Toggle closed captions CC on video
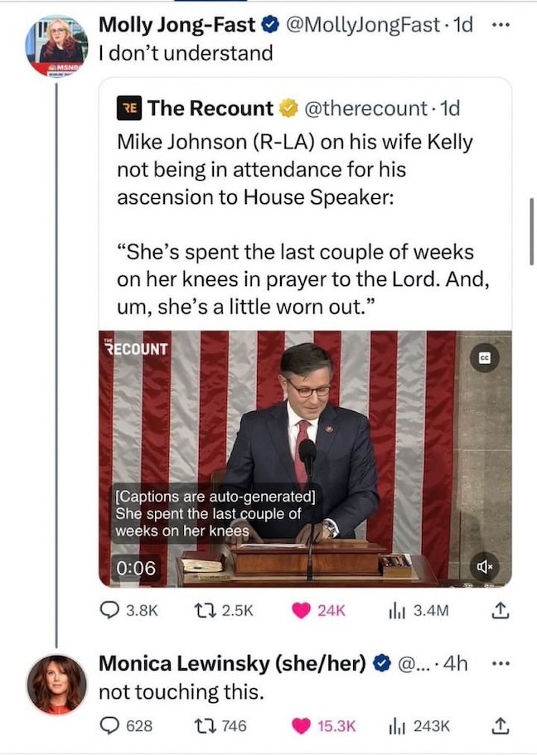This screenshot has height=756, width=537. 484,356
